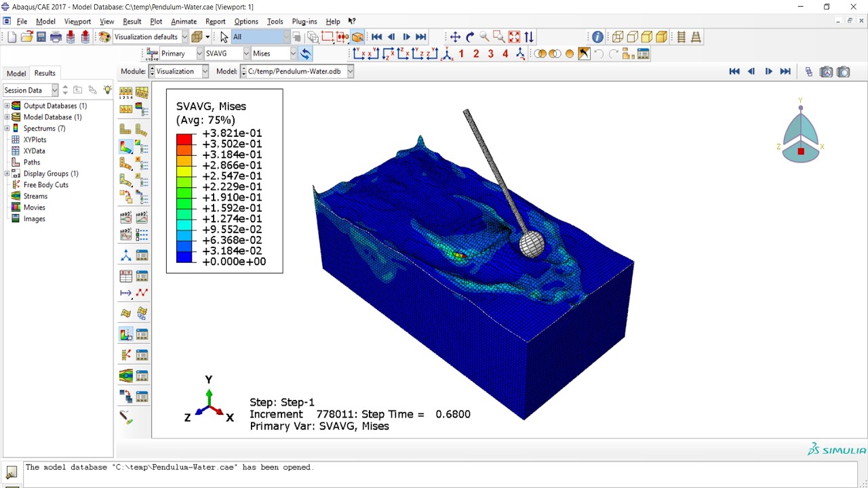
Task: Step to next frame in top toolbar
Action: [x=406, y=37]
